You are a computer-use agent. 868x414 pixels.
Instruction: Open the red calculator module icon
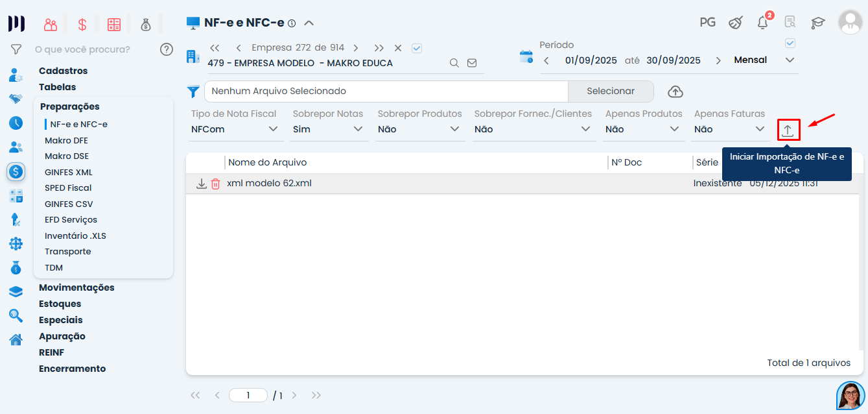click(114, 25)
